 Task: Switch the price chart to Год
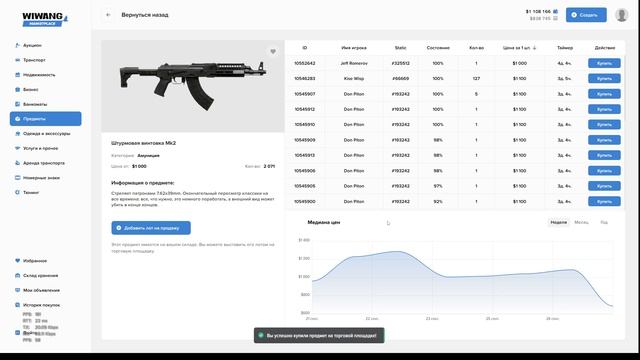(604, 222)
